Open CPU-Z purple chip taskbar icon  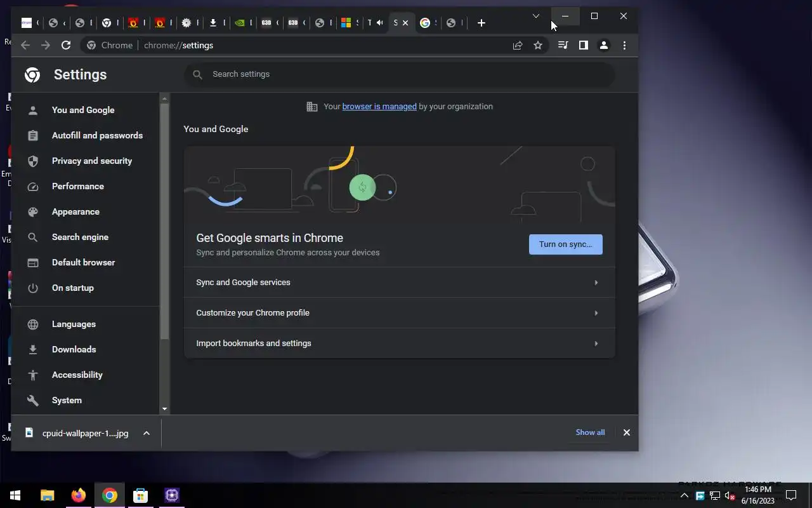pos(171,495)
